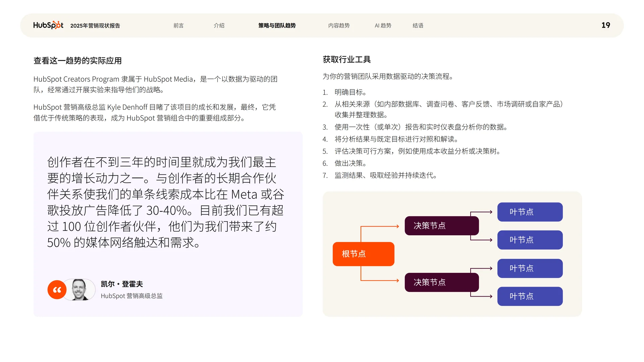Select the 策略与团队趋势 navigation item
This screenshot has width=644, height=362.
pyautogui.click(x=277, y=25)
